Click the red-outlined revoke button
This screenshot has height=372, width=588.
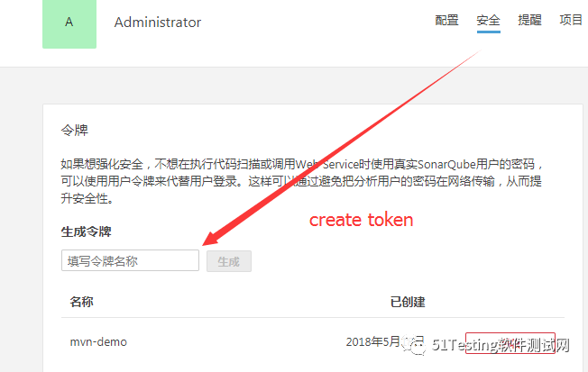510,343
